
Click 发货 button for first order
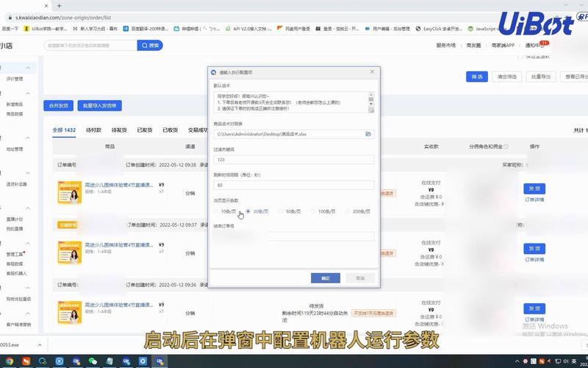[x=534, y=188]
